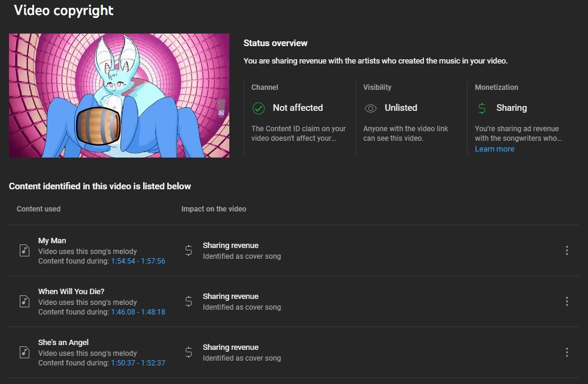Click the Monetization column label
This screenshot has height=384, width=588.
point(496,87)
